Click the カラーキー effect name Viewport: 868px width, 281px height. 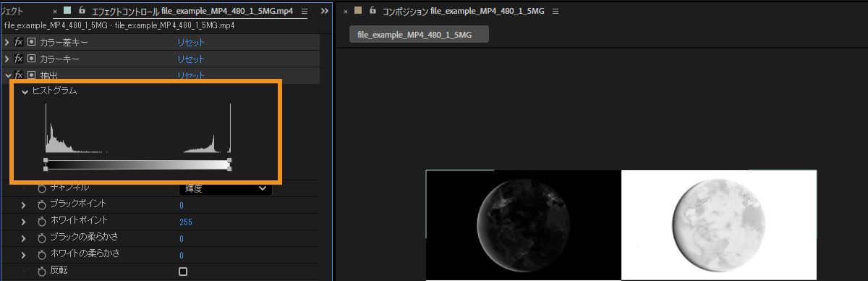tap(59, 59)
